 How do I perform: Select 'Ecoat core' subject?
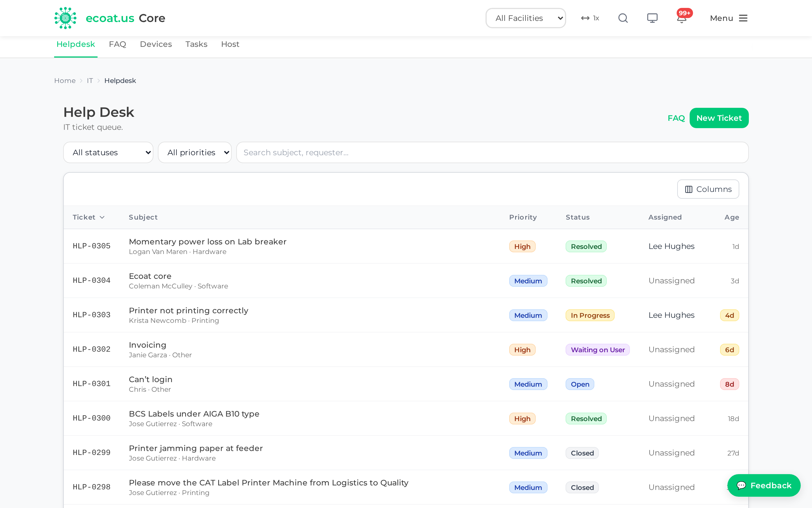pyautogui.click(x=150, y=276)
